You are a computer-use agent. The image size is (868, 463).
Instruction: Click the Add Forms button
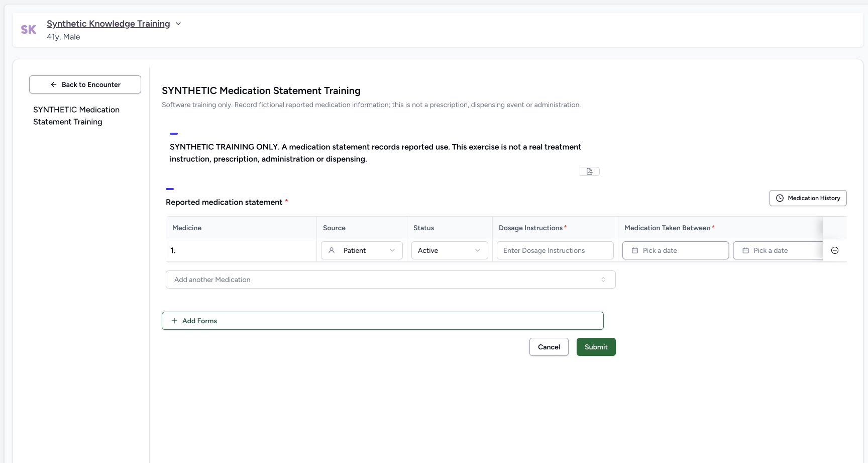(x=383, y=321)
